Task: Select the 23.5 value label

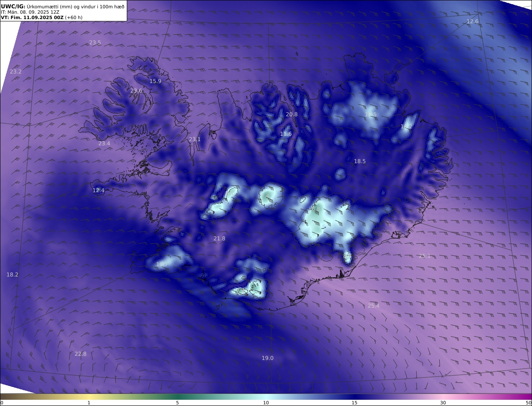Action: click(x=95, y=42)
